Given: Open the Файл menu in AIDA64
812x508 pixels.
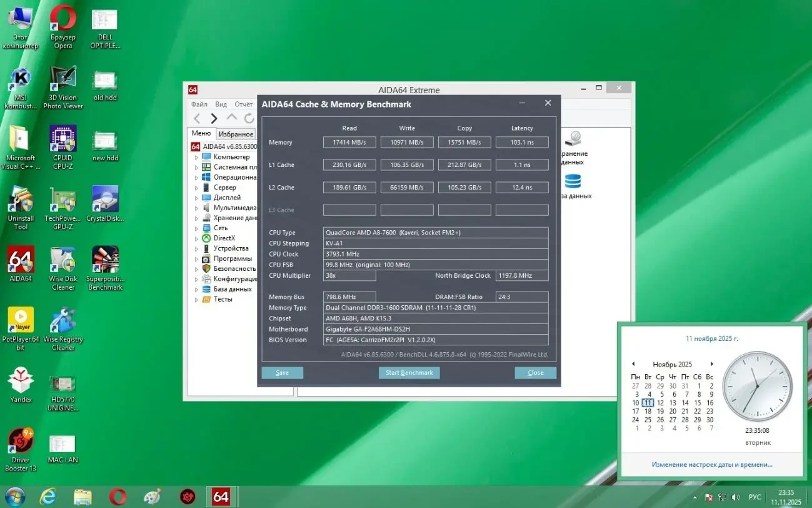Looking at the screenshot, I should point(199,104).
